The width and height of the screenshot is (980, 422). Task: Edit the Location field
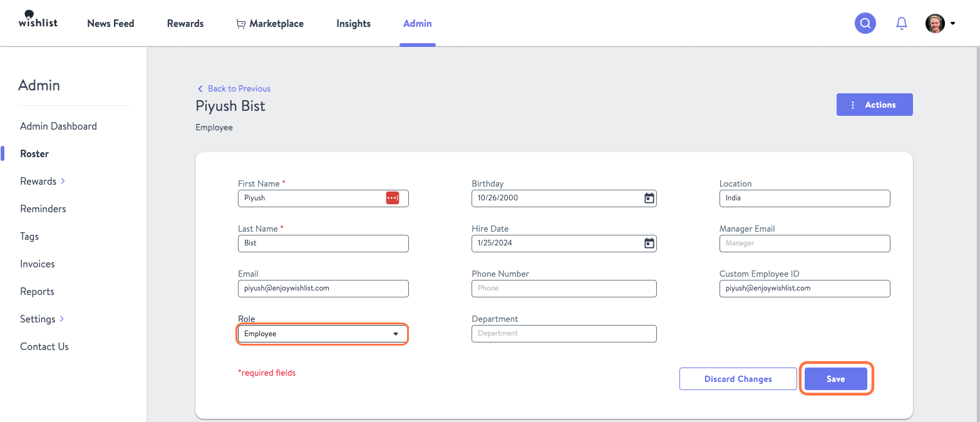[805, 198]
